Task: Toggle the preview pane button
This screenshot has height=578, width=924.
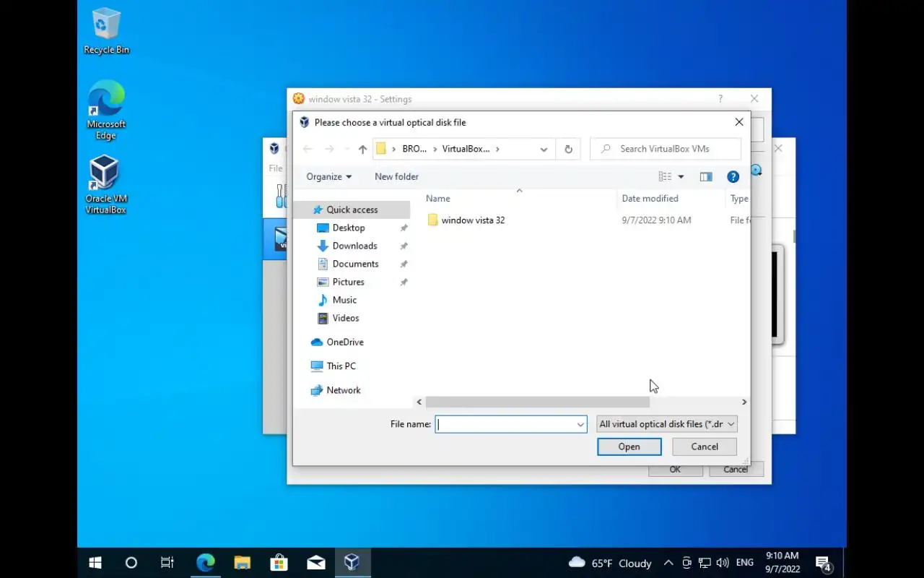Action: coord(706,176)
